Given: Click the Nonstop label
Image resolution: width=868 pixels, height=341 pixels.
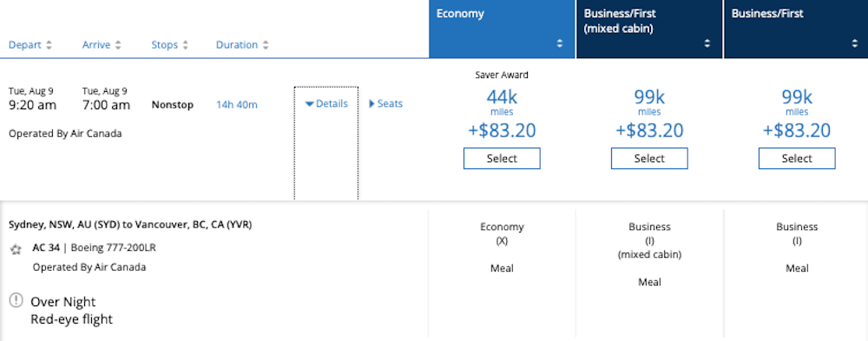Looking at the screenshot, I should (x=173, y=105).
